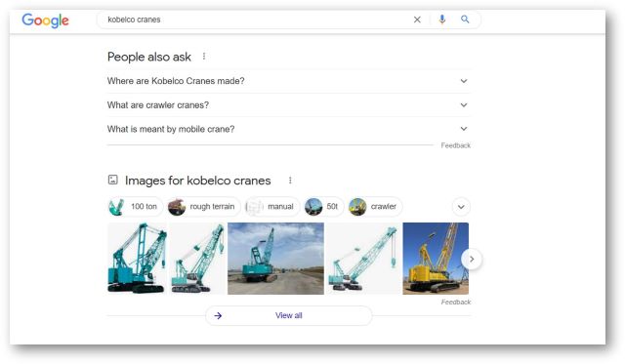Clear the search box with X icon
This screenshot has width=625, height=364.
(x=417, y=20)
